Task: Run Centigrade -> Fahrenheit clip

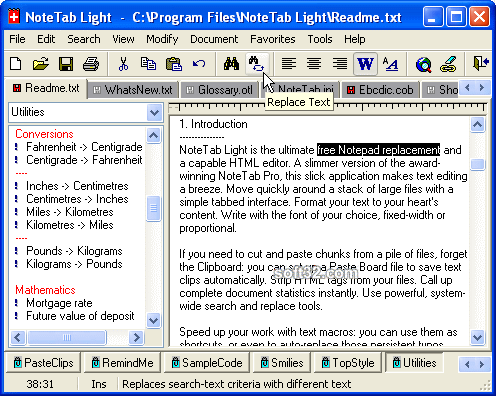Action: [84, 160]
